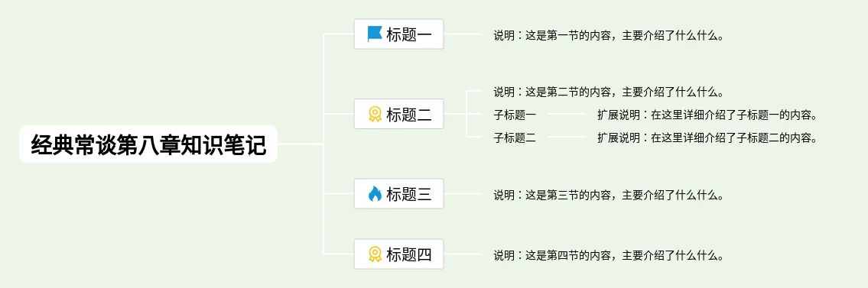Select the 标题三 node text
Image resolution: width=868 pixels, height=288 pixels.
click(408, 194)
